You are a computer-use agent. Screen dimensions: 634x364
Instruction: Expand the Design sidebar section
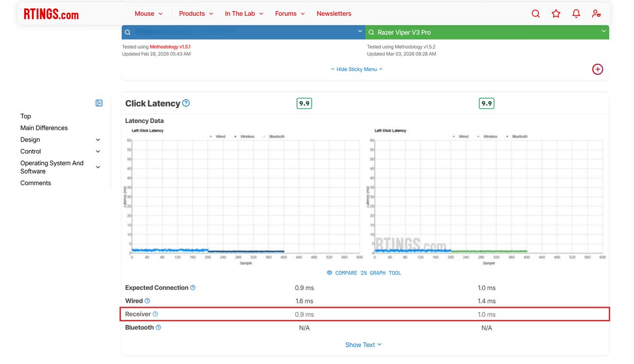coord(98,140)
